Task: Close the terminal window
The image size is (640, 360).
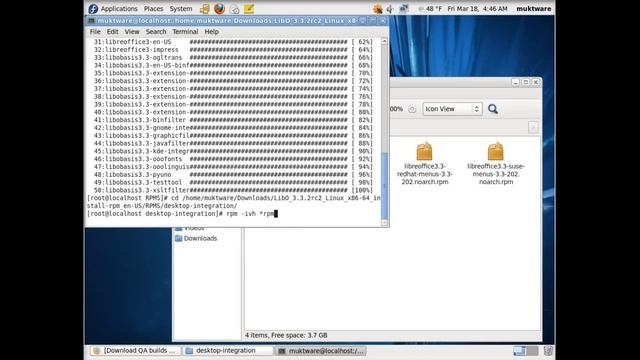Action: pyautogui.click(x=383, y=20)
